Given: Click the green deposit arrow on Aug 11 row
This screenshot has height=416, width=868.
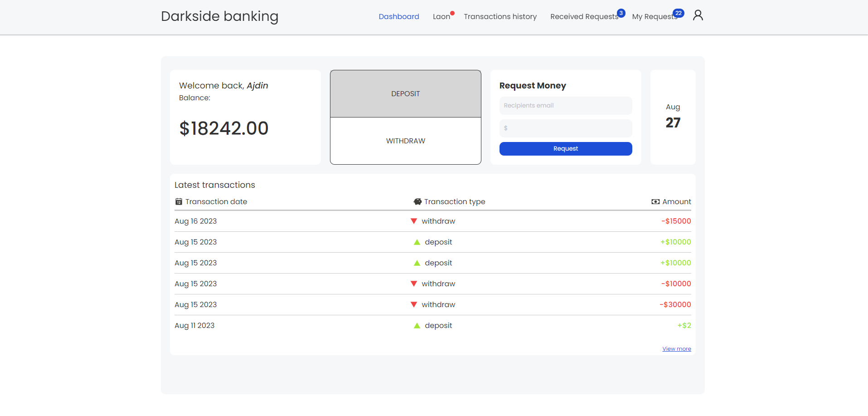Looking at the screenshot, I should (417, 325).
